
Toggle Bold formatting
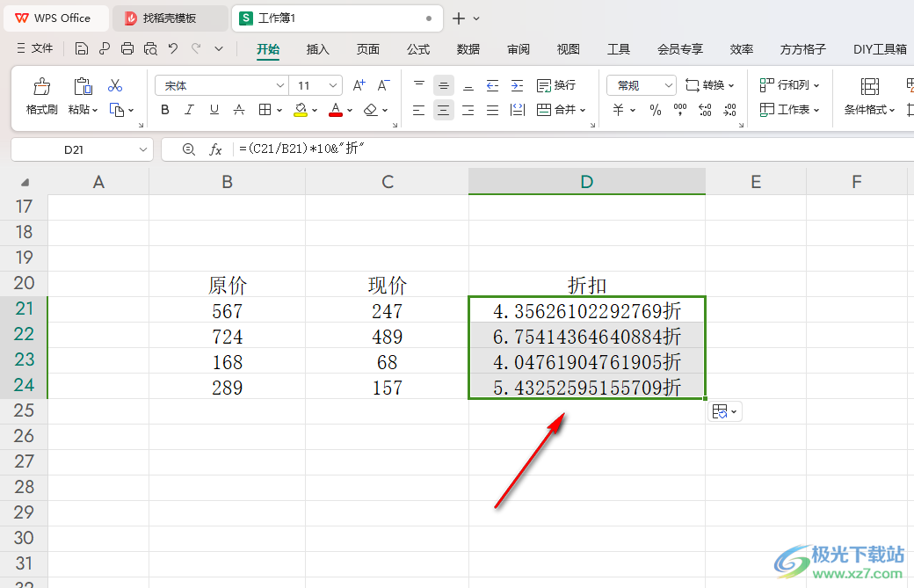(165, 110)
